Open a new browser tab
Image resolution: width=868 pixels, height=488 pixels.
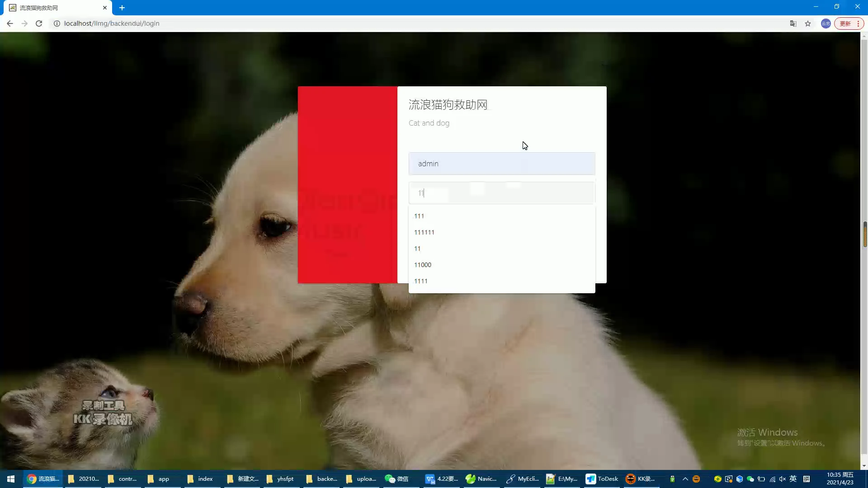(122, 8)
